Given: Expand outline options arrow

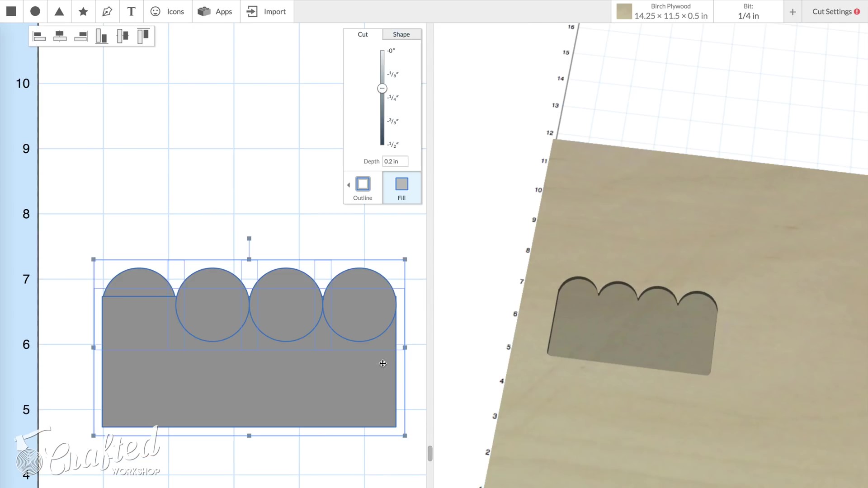Looking at the screenshot, I should pos(348,185).
